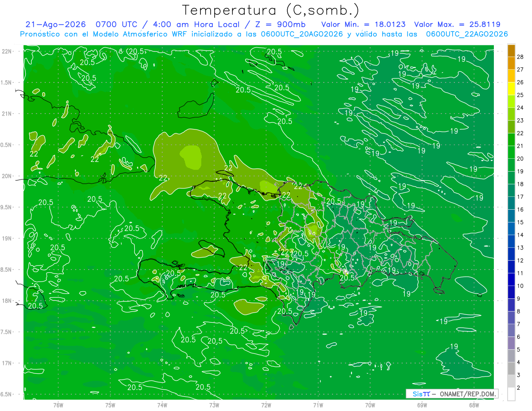Click the 22N latitude axis label
This screenshot has width=532, height=411.
point(7,51)
